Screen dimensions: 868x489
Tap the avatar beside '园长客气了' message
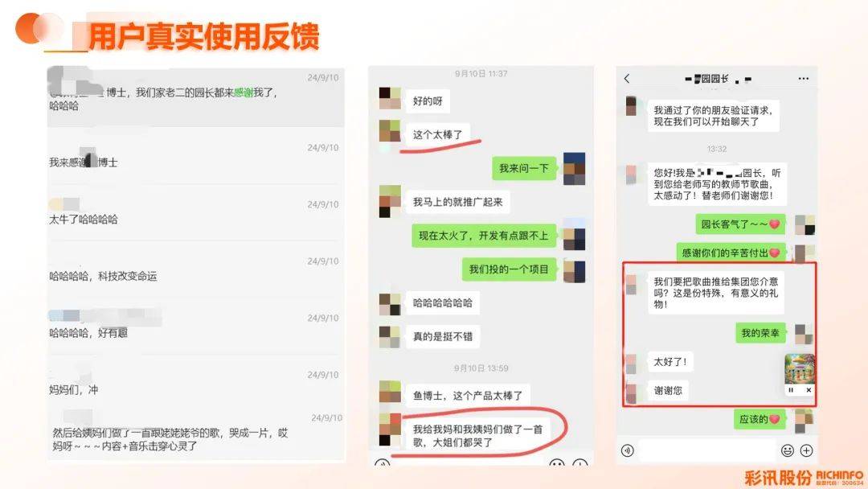click(x=805, y=224)
